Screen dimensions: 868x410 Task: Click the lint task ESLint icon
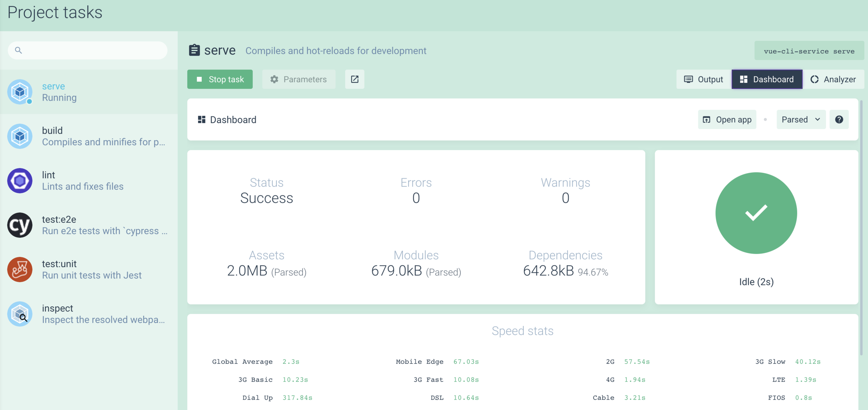pos(20,181)
